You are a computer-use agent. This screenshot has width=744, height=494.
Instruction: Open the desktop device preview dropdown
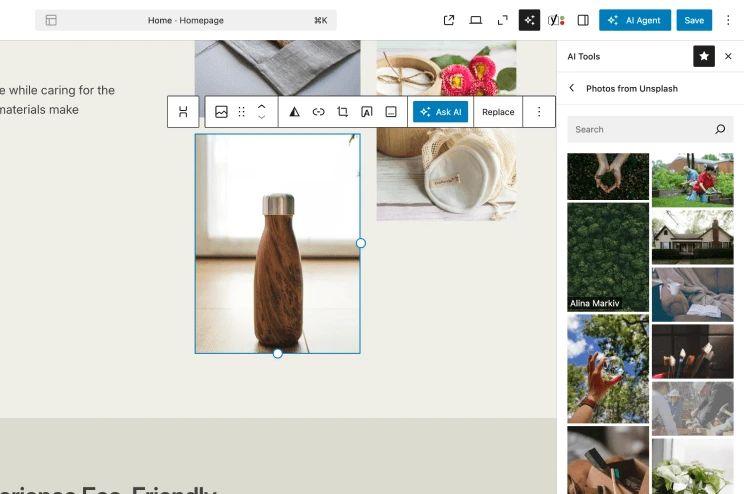pyautogui.click(x=476, y=20)
